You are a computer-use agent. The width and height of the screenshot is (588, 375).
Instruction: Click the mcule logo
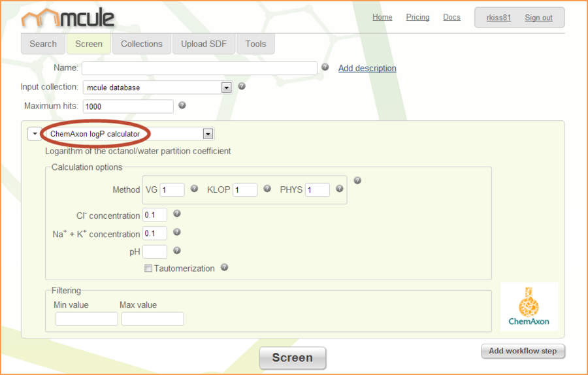pyautogui.click(x=68, y=18)
